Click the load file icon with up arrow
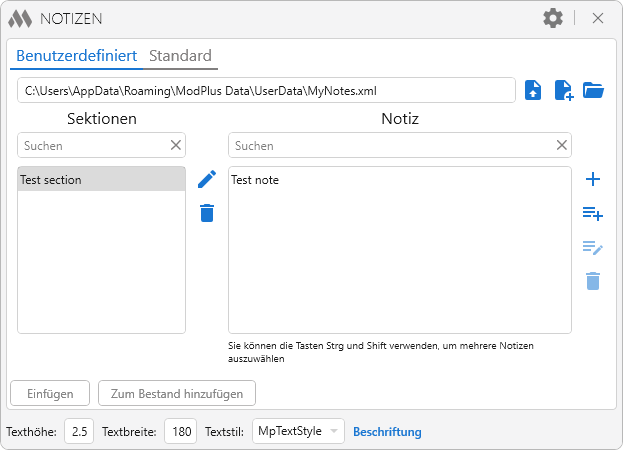The height and width of the screenshot is (450, 623). click(x=534, y=90)
